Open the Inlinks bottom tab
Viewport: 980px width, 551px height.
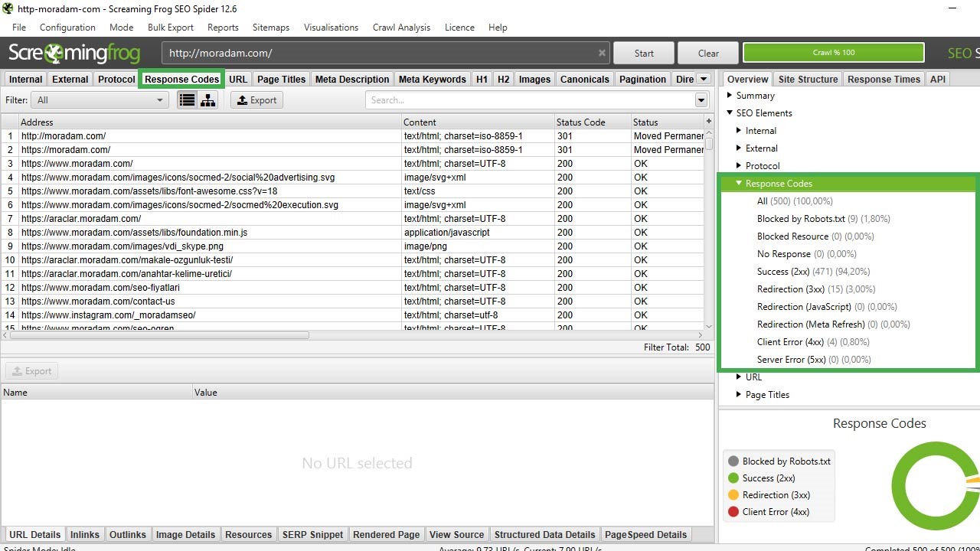click(85, 534)
